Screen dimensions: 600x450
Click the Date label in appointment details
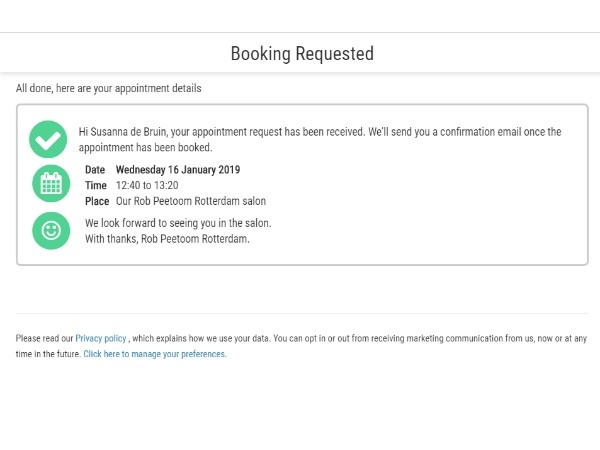pyautogui.click(x=95, y=170)
